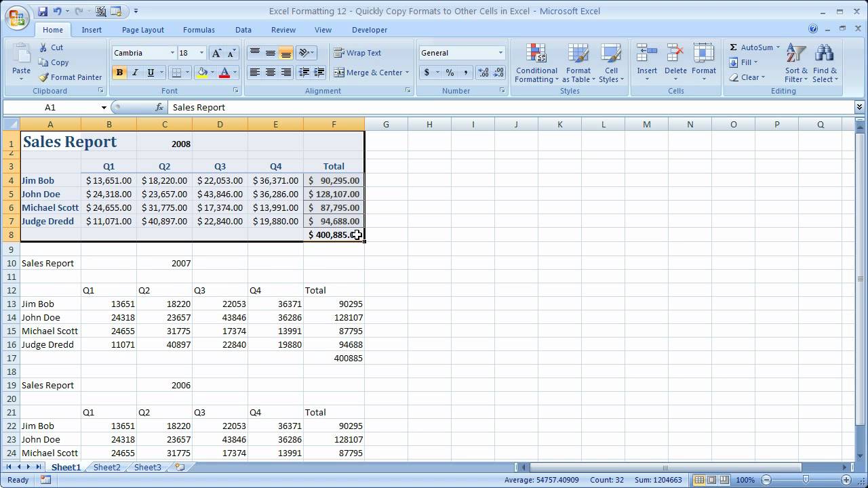Apply Percent Style format

click(x=450, y=73)
